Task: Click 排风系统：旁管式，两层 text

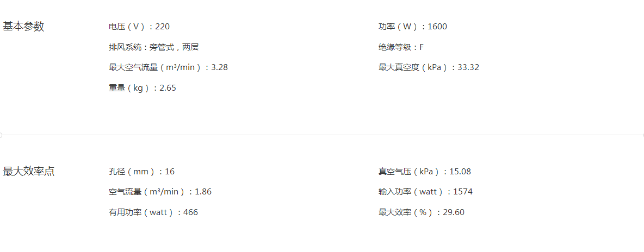Action: 153,47
